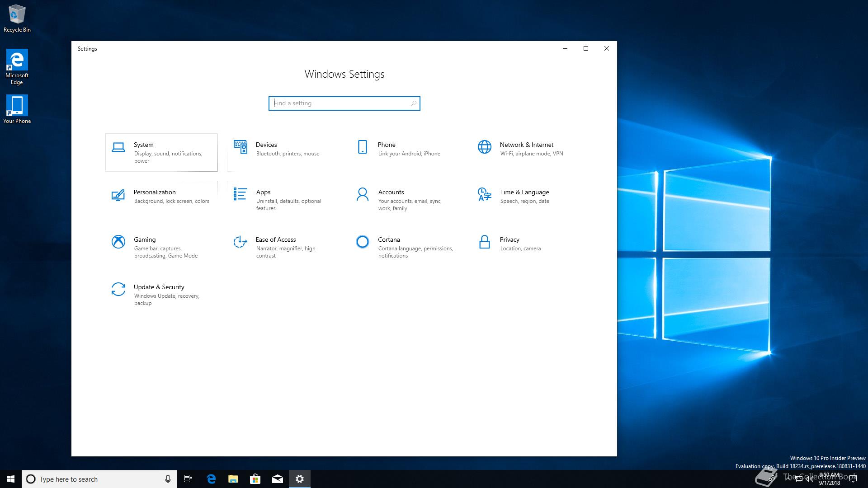This screenshot has width=868, height=488.
Task: Open Update & Security sync icon
Action: pyautogui.click(x=118, y=289)
